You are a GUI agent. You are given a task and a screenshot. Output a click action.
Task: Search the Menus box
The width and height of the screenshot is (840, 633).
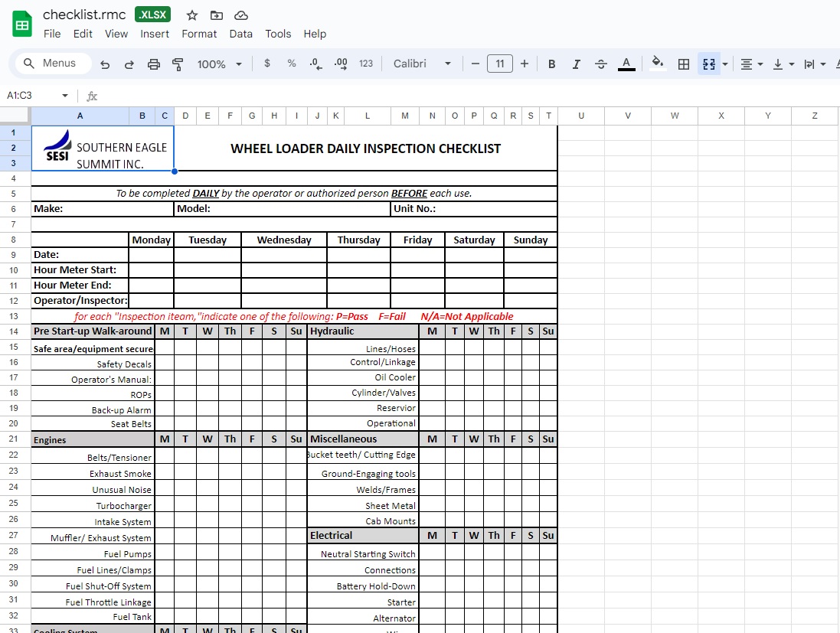pos(52,64)
